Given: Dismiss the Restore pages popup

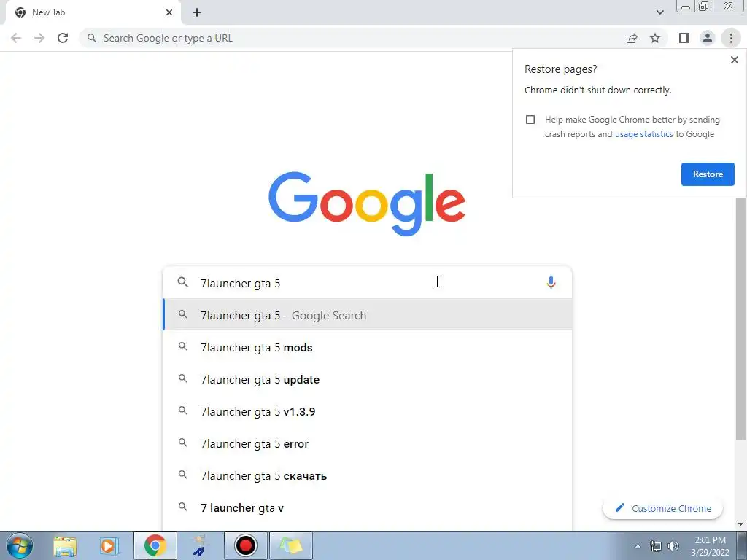Looking at the screenshot, I should point(734,60).
